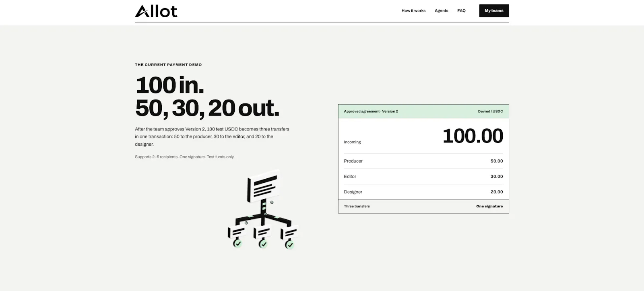Click the paragraph starting 'After the team approves'
The height and width of the screenshot is (291, 644).
pos(212,136)
